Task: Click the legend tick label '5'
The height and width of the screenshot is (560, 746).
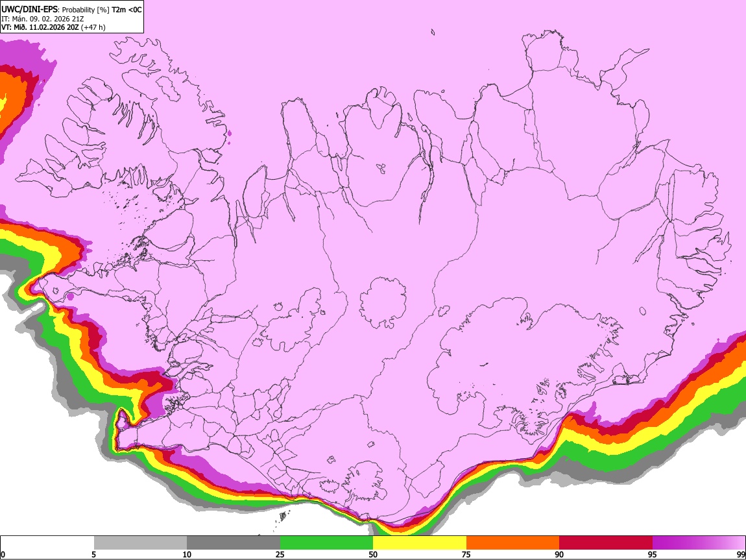Action: coord(93,554)
